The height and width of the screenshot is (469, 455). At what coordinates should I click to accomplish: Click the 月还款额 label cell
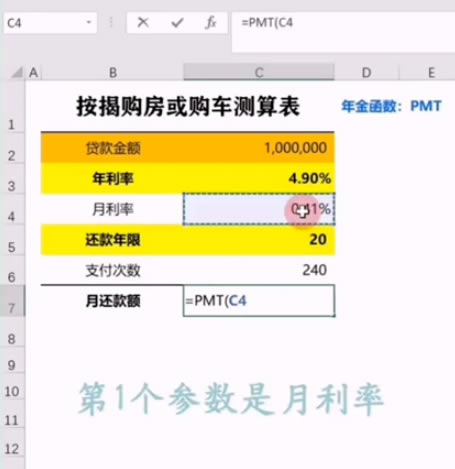pyautogui.click(x=112, y=301)
